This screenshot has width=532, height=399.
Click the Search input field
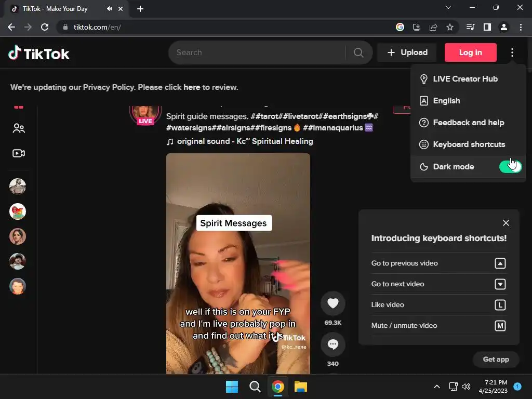[258, 52]
